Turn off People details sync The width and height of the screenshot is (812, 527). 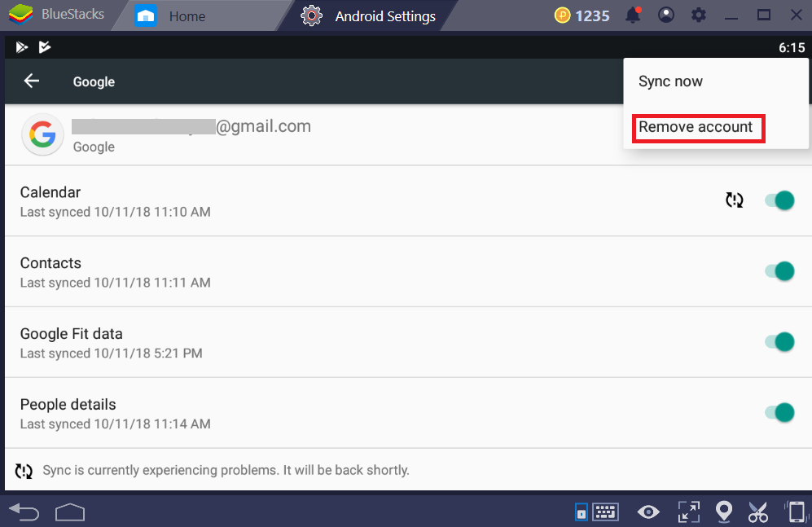(x=779, y=413)
